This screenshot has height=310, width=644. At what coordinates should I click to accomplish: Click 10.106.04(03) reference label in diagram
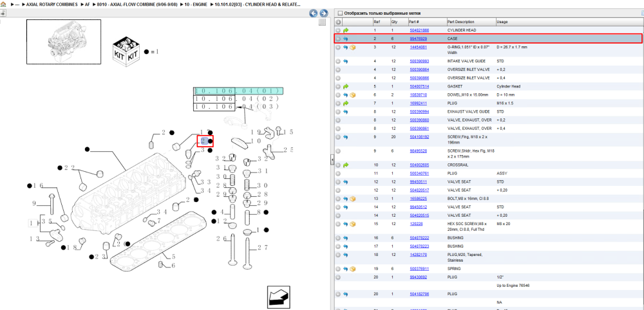point(236,107)
